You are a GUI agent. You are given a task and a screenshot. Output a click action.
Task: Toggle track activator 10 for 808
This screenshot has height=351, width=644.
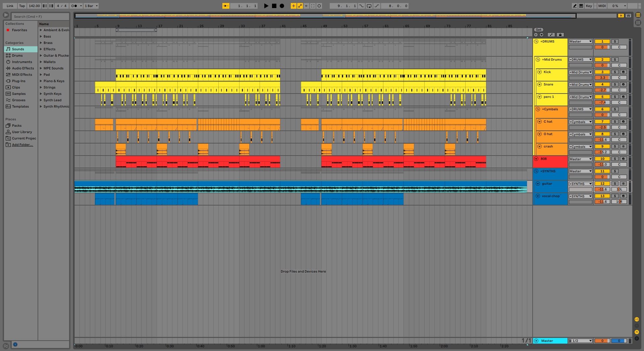[602, 159]
